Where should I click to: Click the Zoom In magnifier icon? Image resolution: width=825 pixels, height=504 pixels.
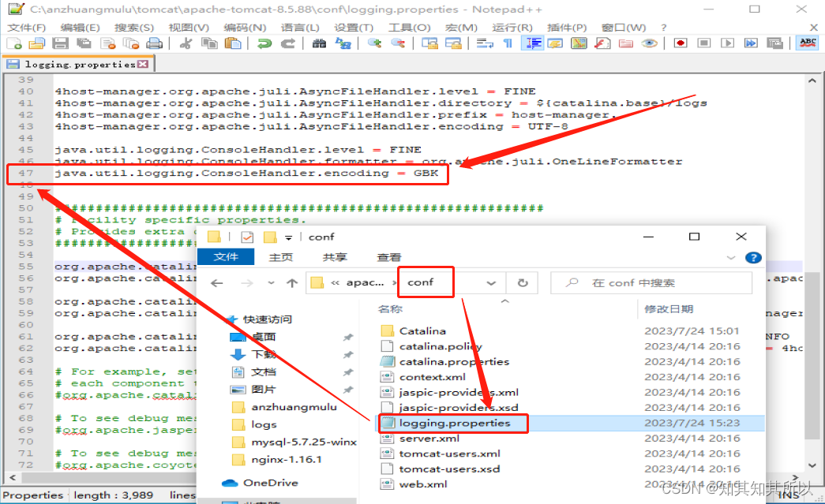[375, 43]
